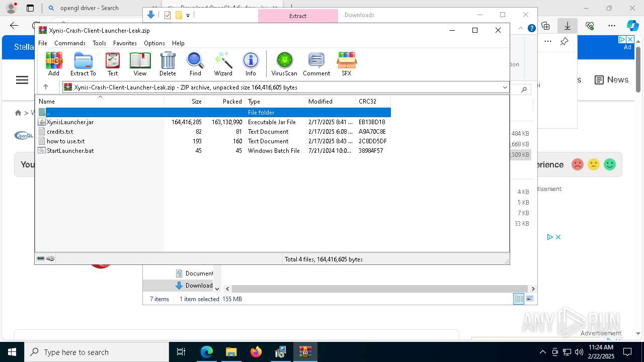This screenshot has width=644, height=362.
Task: Go back in the Edge browser
Action: (14, 26)
